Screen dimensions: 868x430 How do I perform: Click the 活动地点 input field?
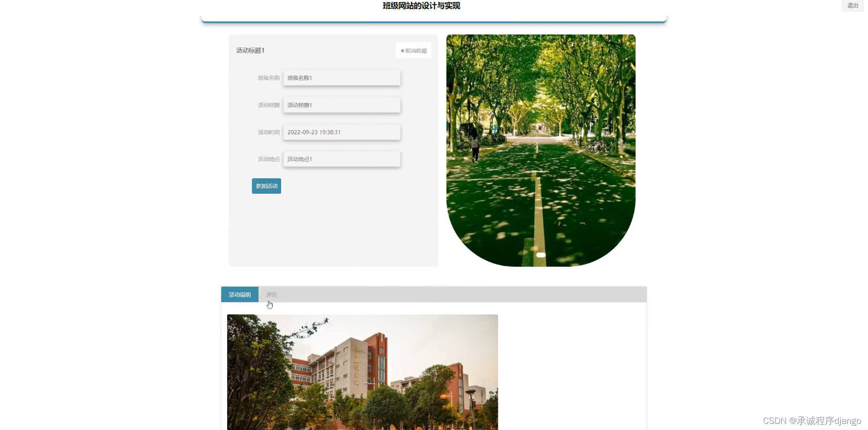point(342,159)
